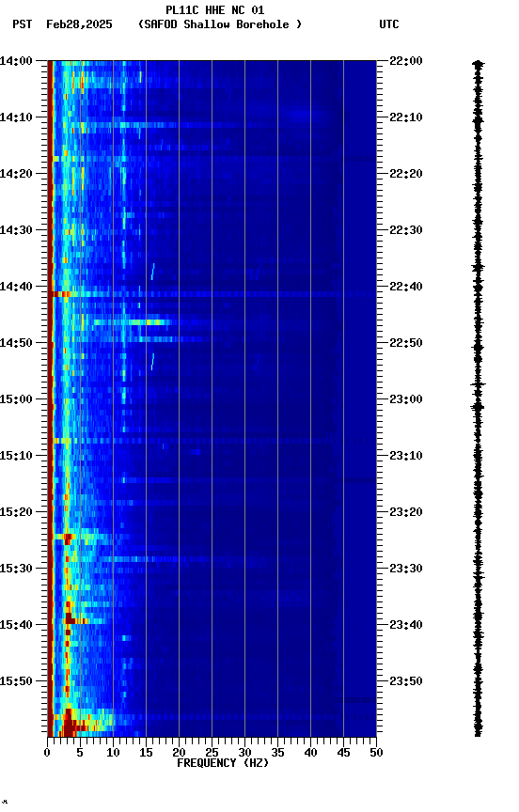This screenshot has height=812, width=519.
Task: Click the 40 Hz frequency tick label
Action: (x=310, y=753)
